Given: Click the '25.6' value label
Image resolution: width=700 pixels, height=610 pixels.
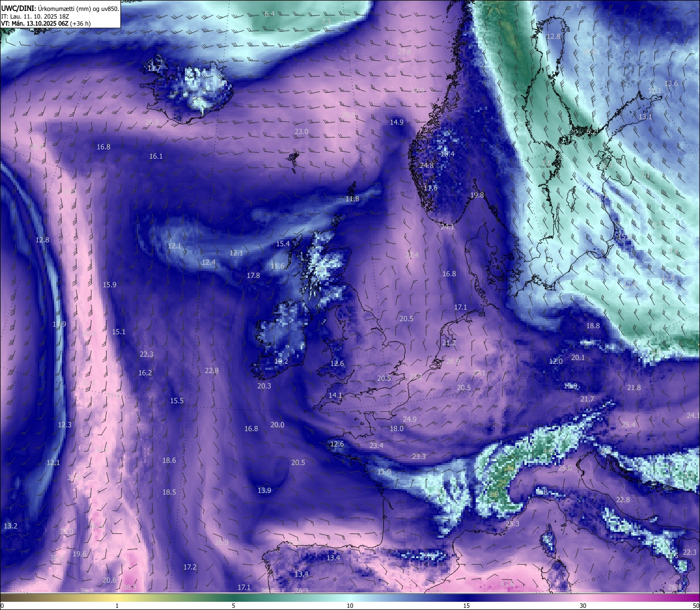Looking at the screenshot, I should tap(565, 468).
